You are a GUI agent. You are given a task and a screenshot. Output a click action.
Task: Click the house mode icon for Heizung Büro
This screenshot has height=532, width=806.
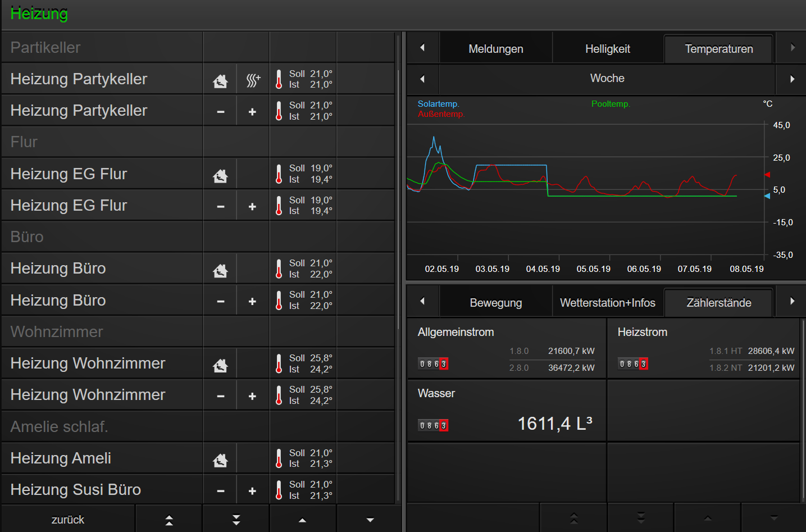[x=220, y=271]
